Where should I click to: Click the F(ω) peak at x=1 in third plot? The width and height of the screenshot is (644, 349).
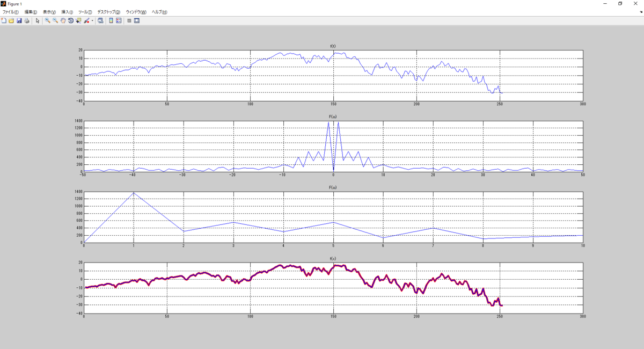pos(134,193)
